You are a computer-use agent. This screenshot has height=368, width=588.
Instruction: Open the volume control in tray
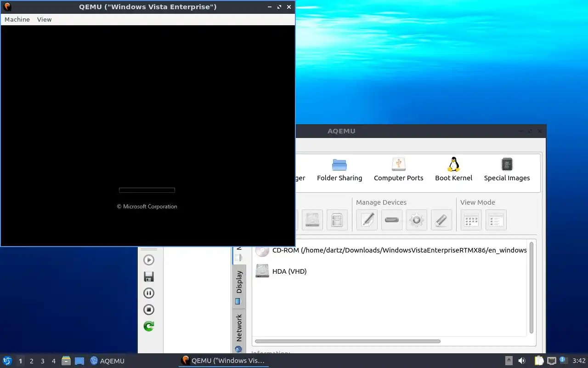(x=521, y=361)
